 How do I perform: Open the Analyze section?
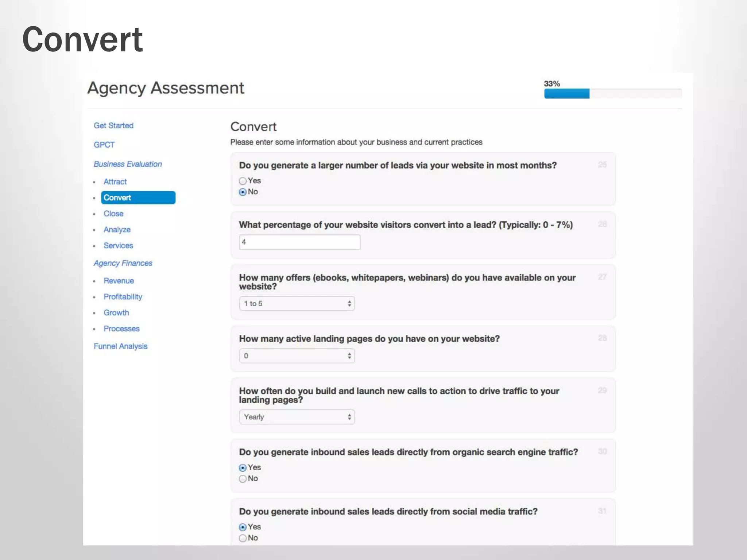click(x=117, y=230)
